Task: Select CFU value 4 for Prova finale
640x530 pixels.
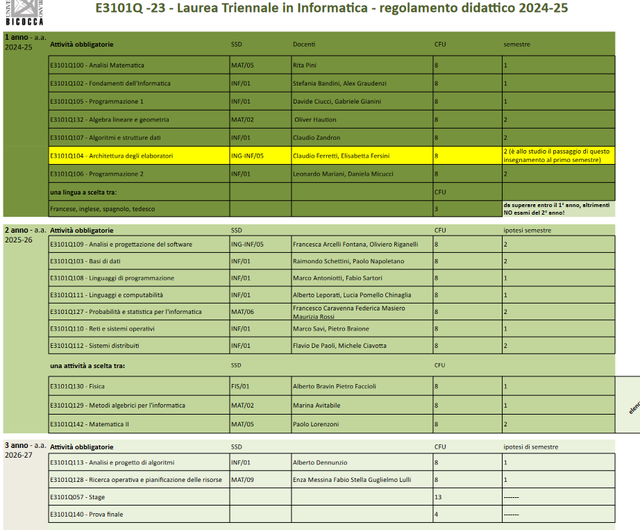Action: pyautogui.click(x=467, y=514)
